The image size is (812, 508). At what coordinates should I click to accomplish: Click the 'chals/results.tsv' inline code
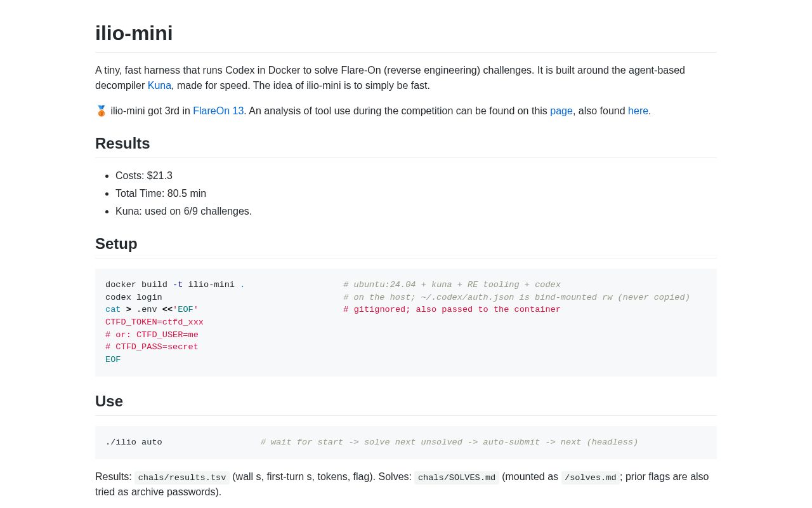tap(182, 478)
